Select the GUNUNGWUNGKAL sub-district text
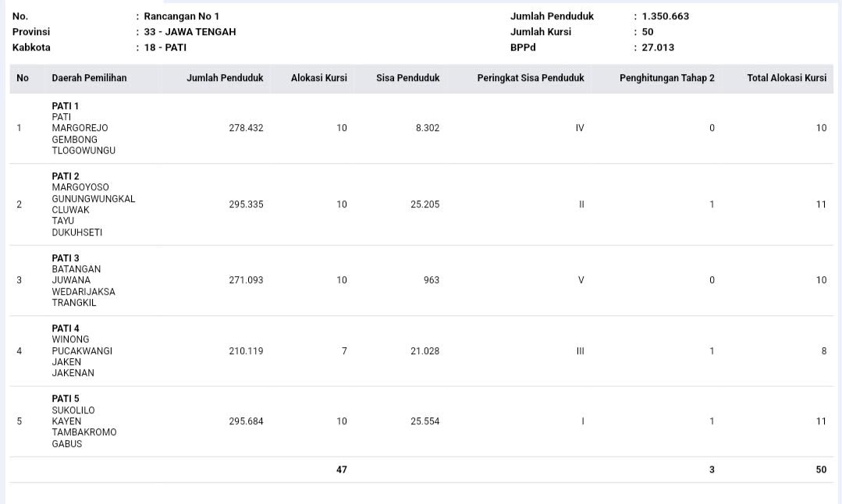842x504 pixels. tap(94, 199)
